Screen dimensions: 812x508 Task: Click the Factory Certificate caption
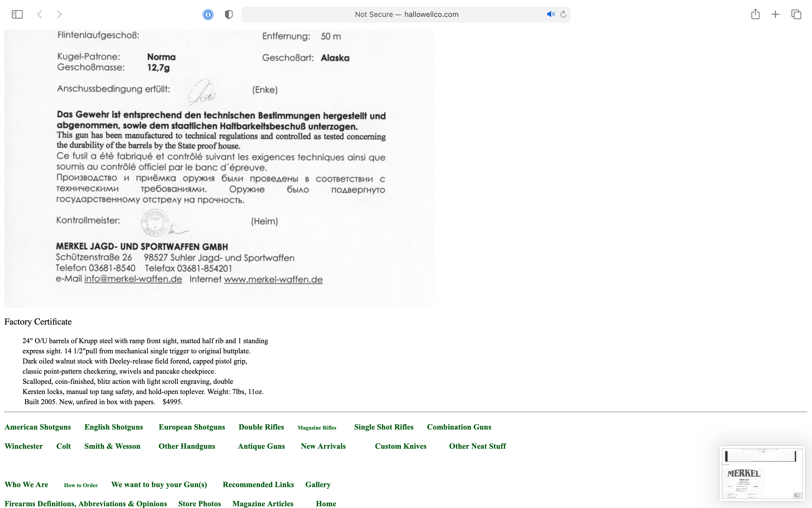coord(38,322)
